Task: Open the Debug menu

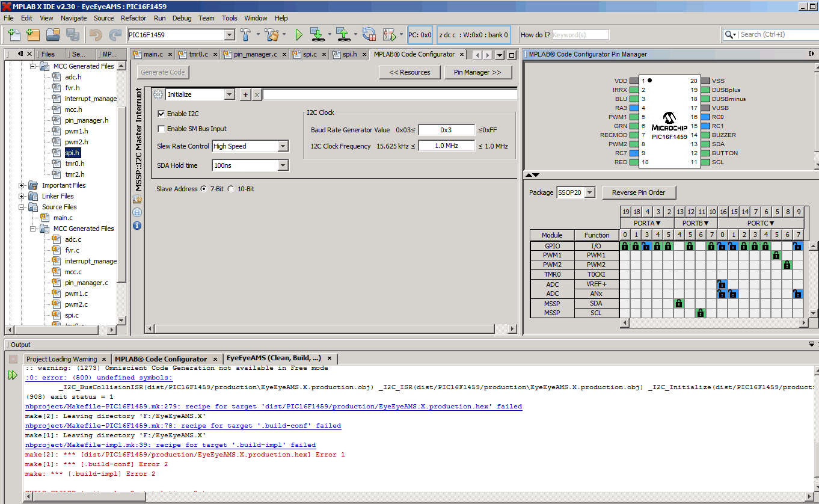Action: coord(182,18)
